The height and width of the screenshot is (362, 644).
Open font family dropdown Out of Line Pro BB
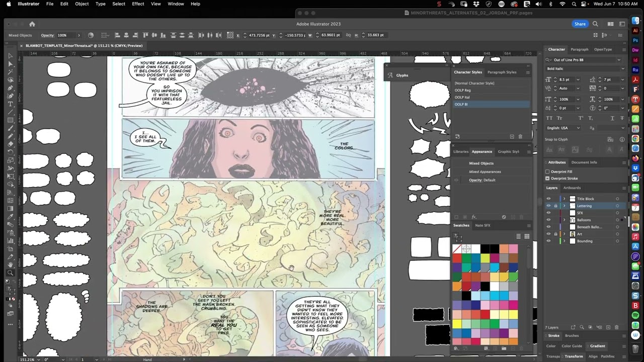[619, 60]
